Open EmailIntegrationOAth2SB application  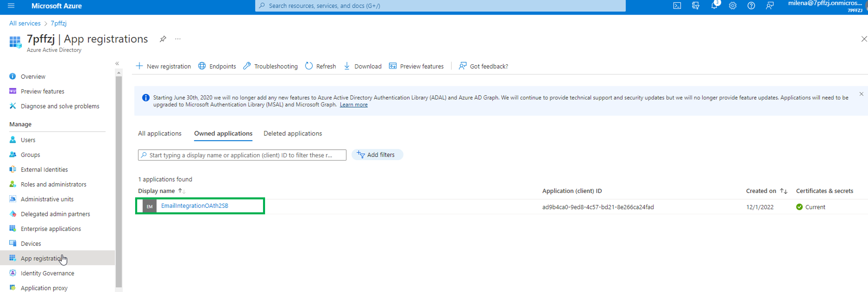tap(195, 205)
